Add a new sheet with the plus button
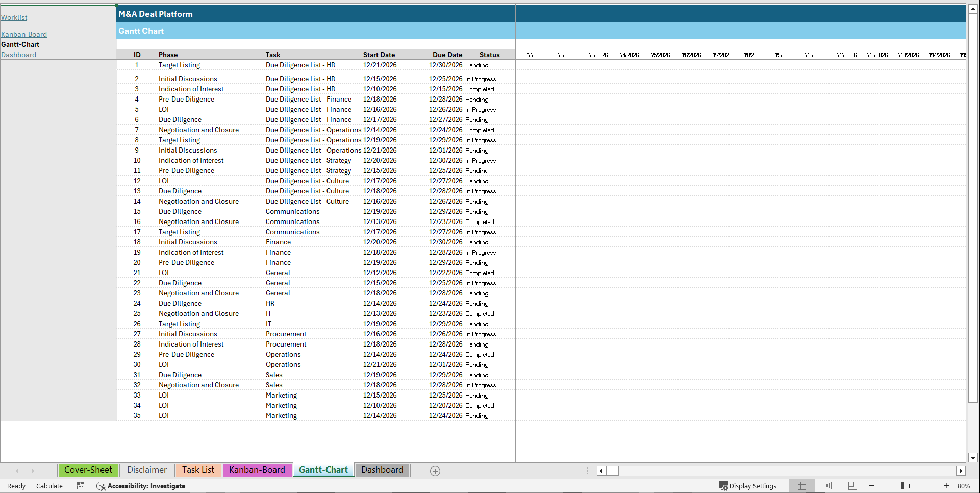 (435, 471)
